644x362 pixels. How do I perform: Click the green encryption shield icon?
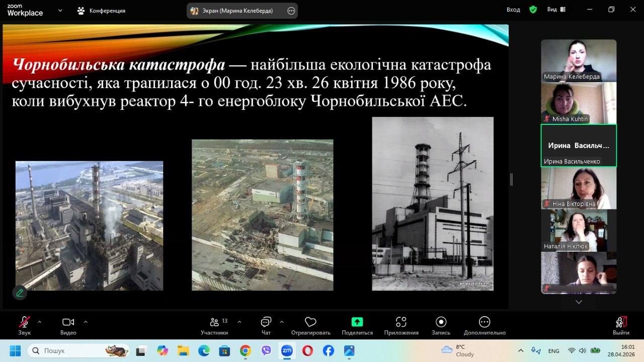pos(533,10)
